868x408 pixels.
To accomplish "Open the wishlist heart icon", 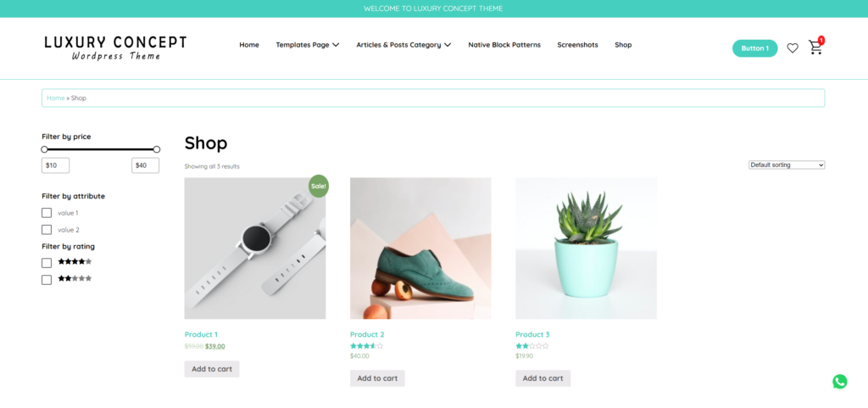I will [x=793, y=48].
